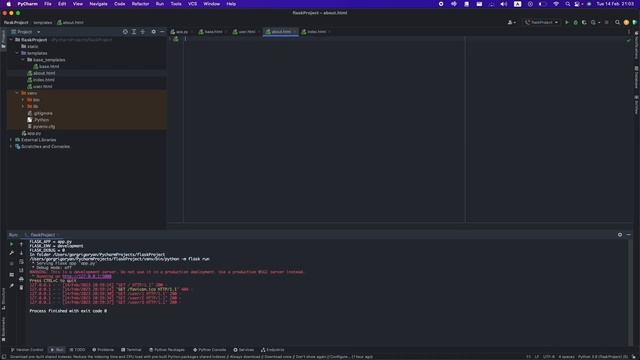
Task: Open the TODO tool window
Action: pyautogui.click(x=78, y=350)
